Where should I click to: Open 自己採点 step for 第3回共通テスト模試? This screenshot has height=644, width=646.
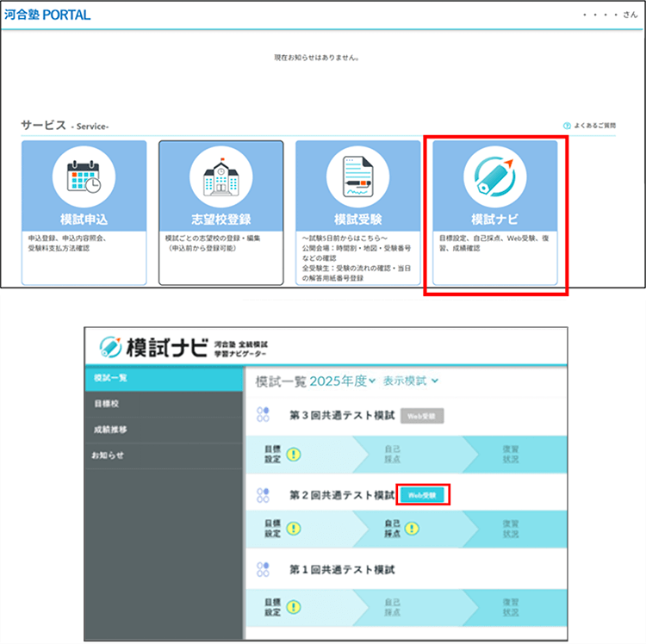point(392,455)
